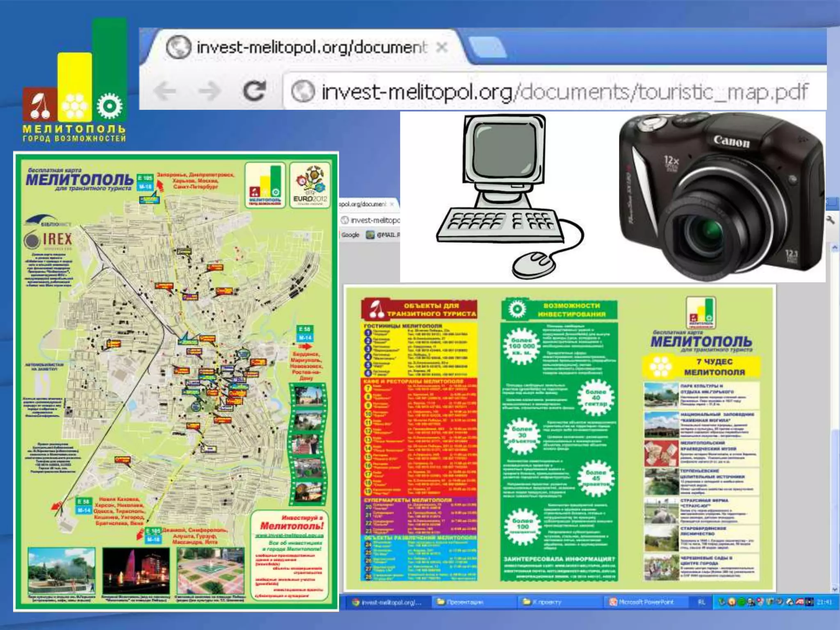Click the Forward arrow in the enlarged toolbar
840x630 pixels.
pyautogui.click(x=209, y=91)
